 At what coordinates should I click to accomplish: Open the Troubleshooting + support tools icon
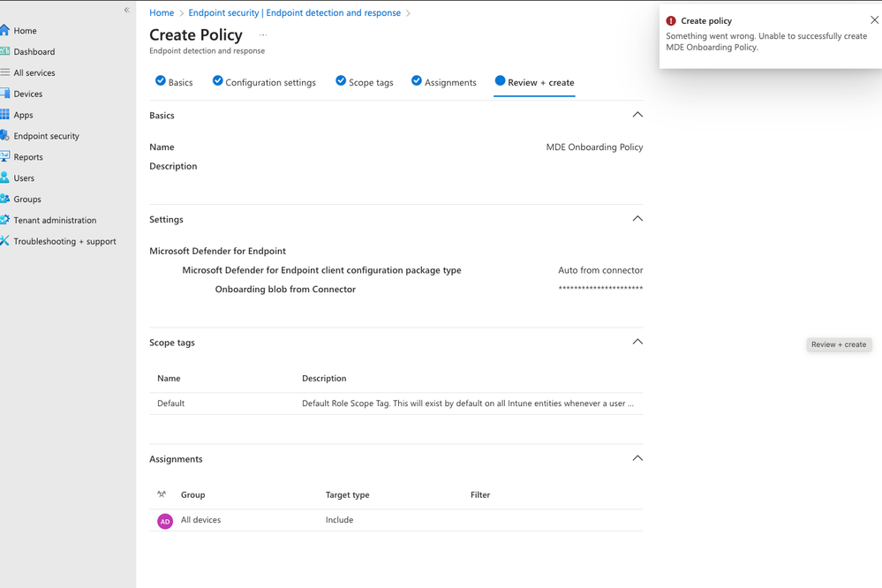tap(4, 241)
